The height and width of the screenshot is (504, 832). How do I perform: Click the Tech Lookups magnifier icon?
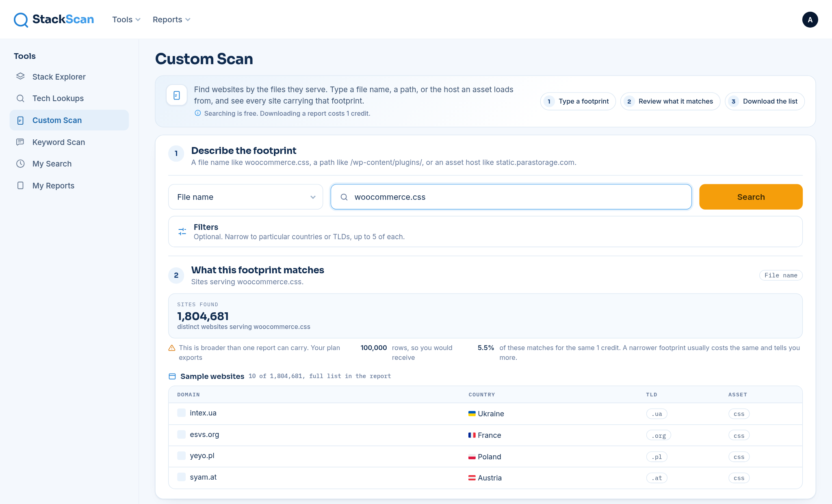click(x=20, y=98)
